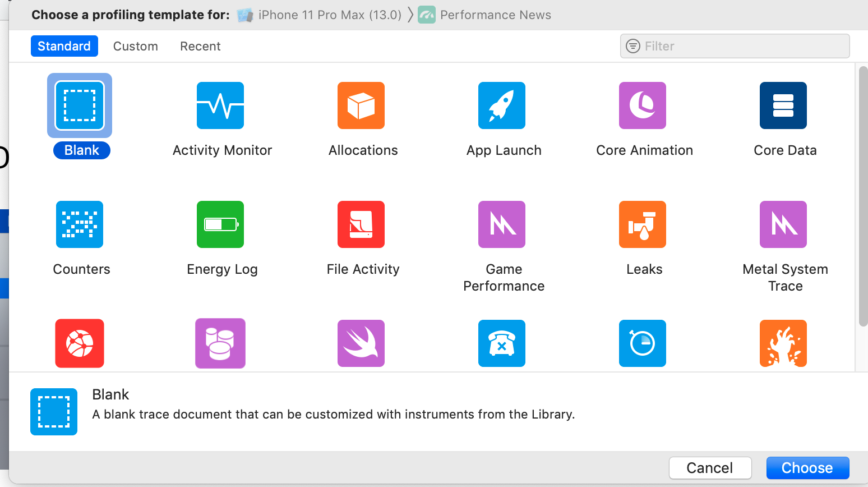Viewport: 868px width, 487px height.
Task: Open the iPhone 11 Pro Max device selector
Action: pyautogui.click(x=319, y=15)
